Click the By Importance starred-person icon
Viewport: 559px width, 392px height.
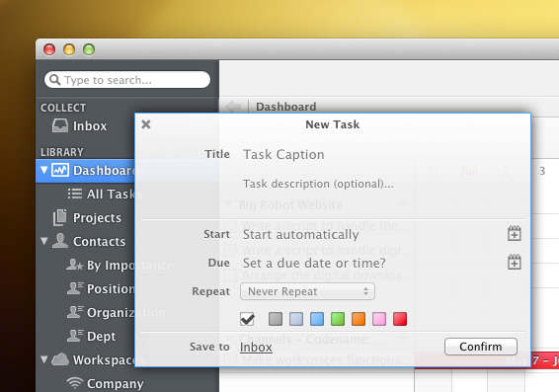click(x=74, y=265)
